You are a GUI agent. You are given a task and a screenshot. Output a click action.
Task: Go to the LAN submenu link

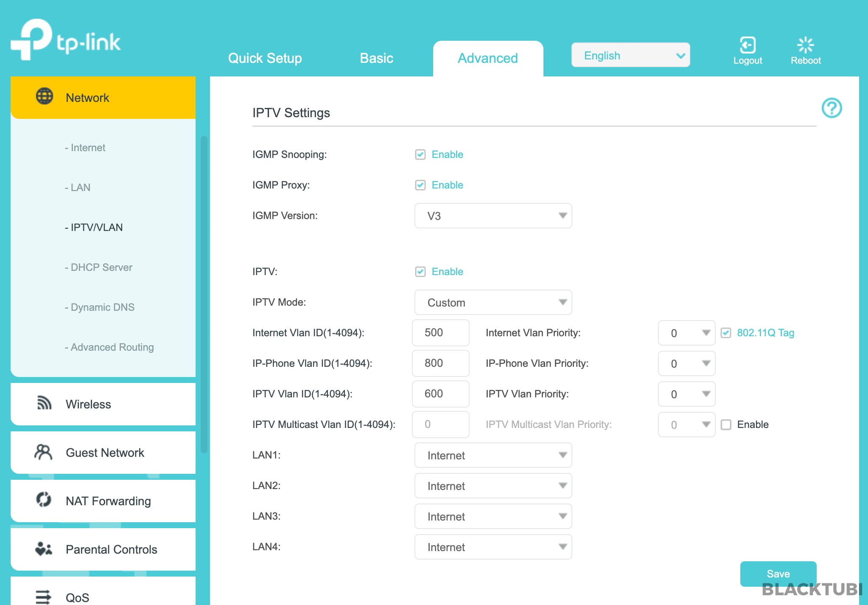[78, 188]
